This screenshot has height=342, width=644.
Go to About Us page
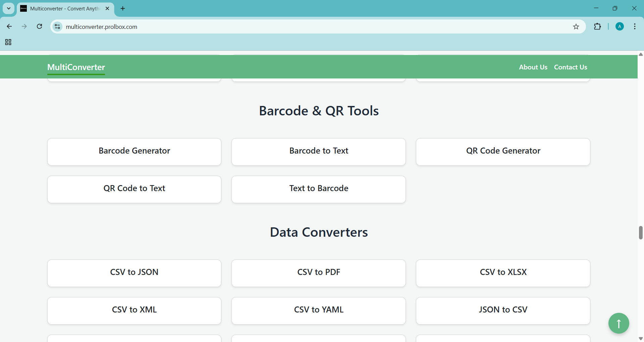point(533,67)
